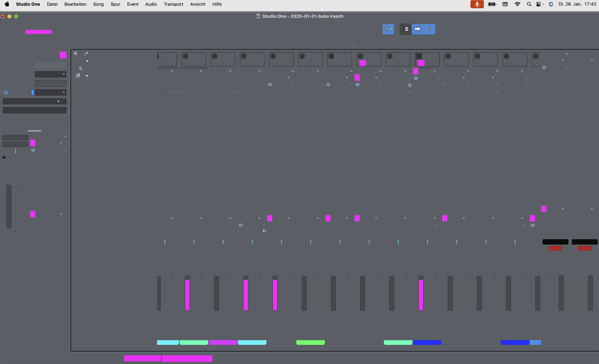Toggle the blue power icon in left inspector
Image resolution: width=599 pixels, height=364 pixels.
click(6, 92)
